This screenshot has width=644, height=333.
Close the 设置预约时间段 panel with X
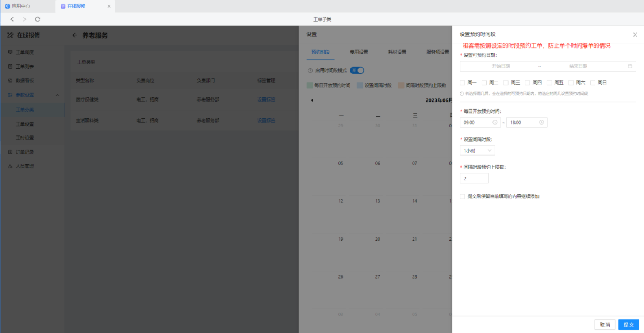pos(635,35)
